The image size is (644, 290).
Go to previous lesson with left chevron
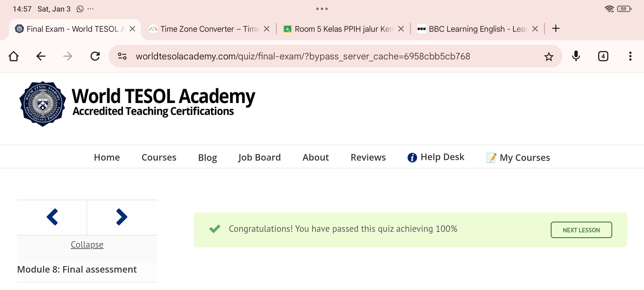52,217
